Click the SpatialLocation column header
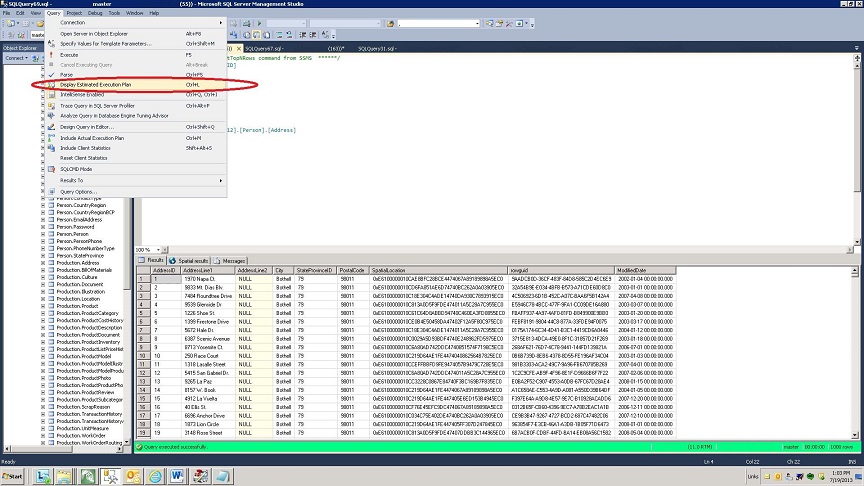 (x=438, y=271)
